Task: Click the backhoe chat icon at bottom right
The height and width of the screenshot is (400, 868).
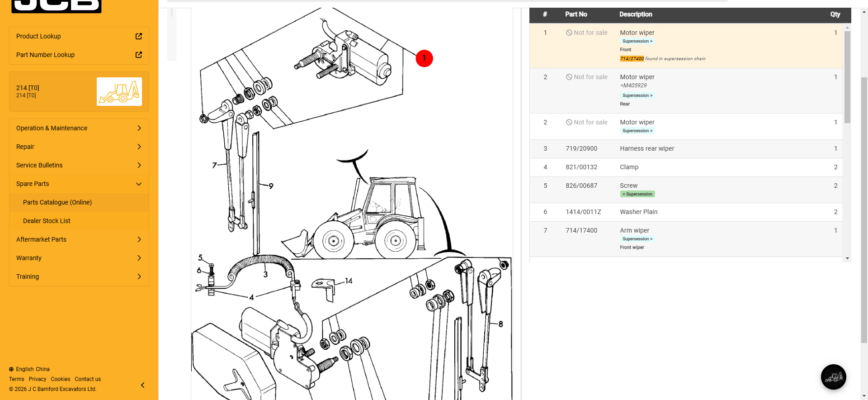Action: click(x=833, y=377)
